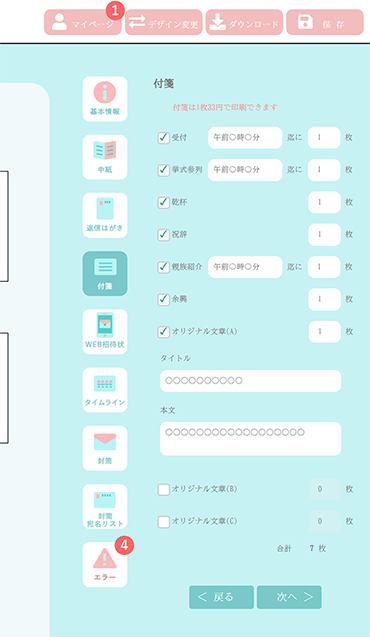
Task: Open the 封筒宛名リスト section
Action: [105, 506]
